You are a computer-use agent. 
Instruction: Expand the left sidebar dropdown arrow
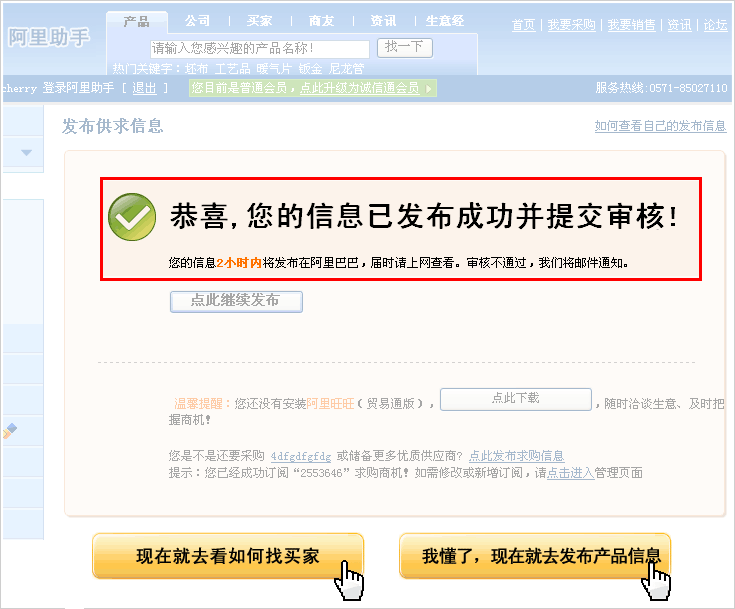point(26,152)
